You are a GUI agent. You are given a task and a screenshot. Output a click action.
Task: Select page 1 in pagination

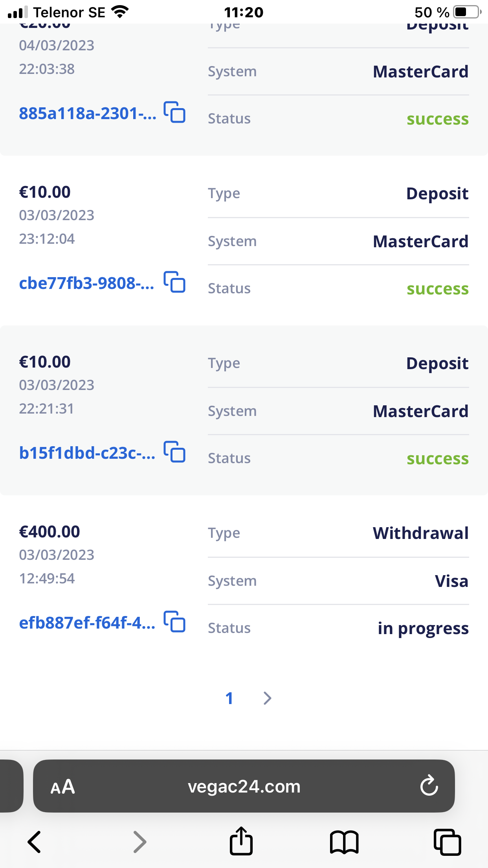(229, 699)
